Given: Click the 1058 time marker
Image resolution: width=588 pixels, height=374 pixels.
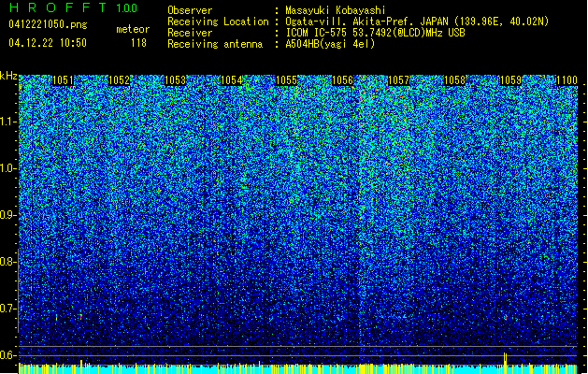Looking at the screenshot, I should (x=454, y=80).
